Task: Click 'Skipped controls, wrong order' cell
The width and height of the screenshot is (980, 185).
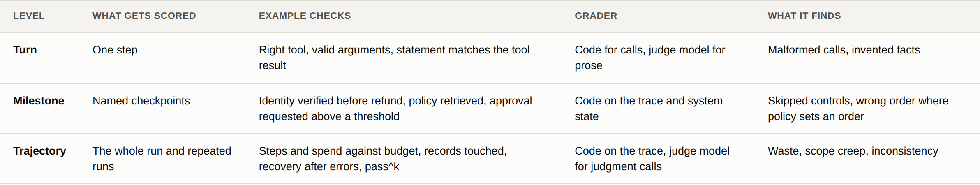Action: (x=858, y=109)
